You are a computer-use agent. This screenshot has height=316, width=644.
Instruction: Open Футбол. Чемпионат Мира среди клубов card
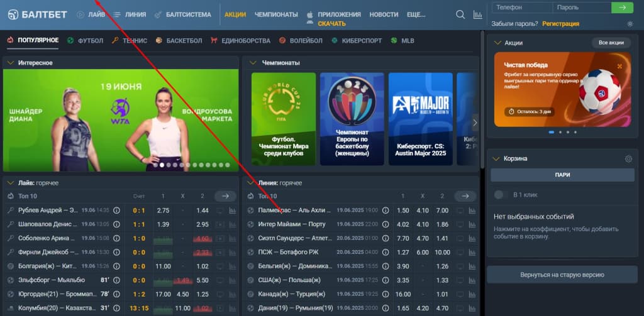pos(284,119)
